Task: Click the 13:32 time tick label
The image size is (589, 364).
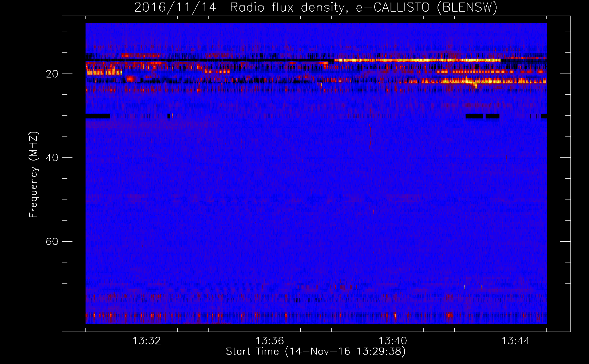Action: coord(147,341)
